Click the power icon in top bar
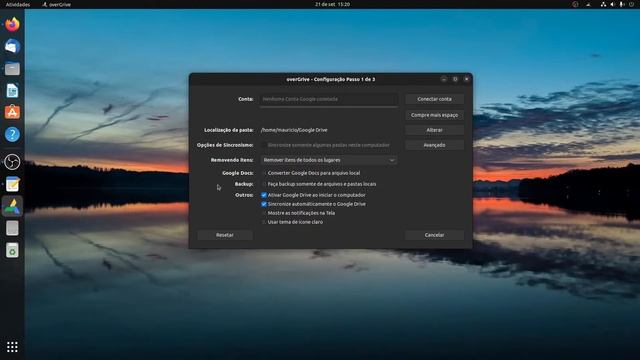 coord(631,4)
